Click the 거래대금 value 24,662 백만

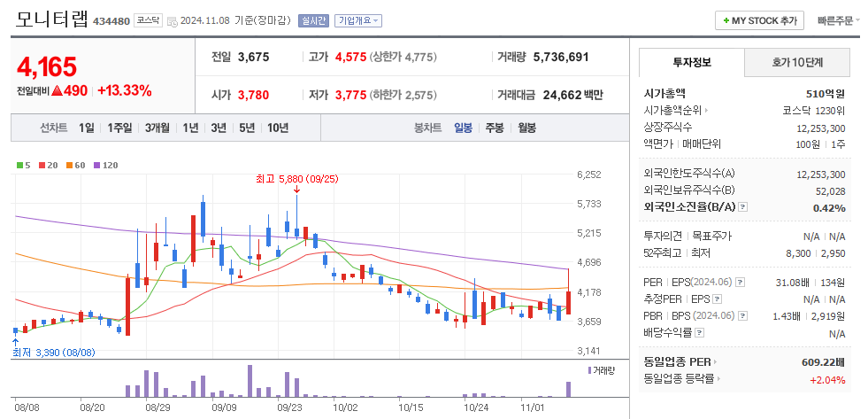pyautogui.click(x=573, y=95)
